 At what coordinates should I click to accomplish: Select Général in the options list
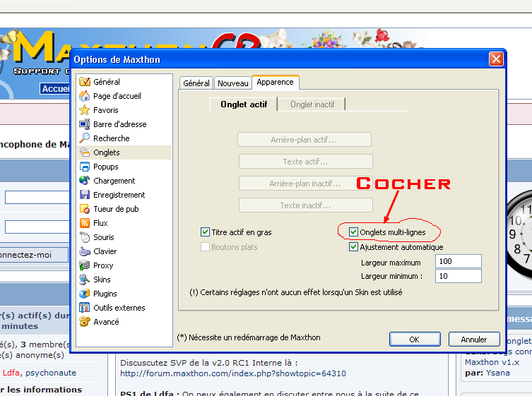coord(107,82)
